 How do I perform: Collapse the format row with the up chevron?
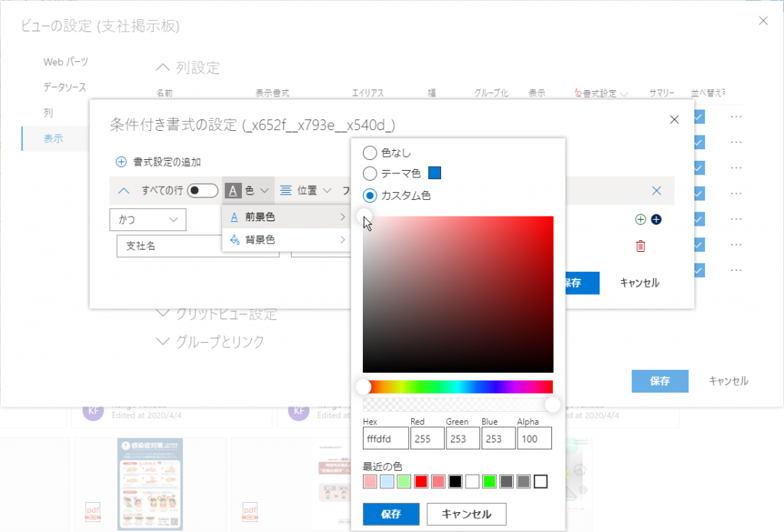click(x=124, y=191)
